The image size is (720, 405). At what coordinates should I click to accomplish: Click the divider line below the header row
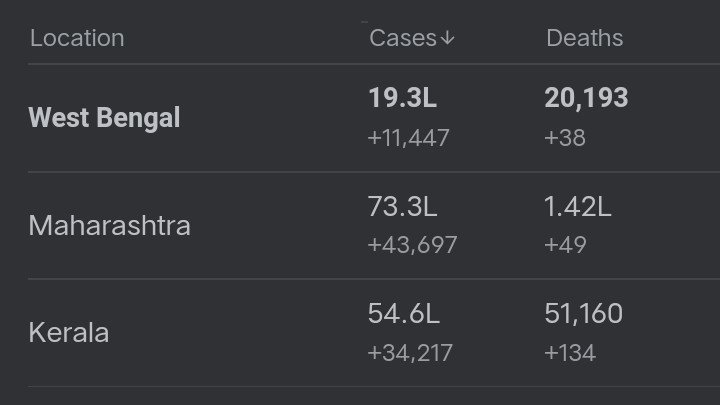click(360, 65)
